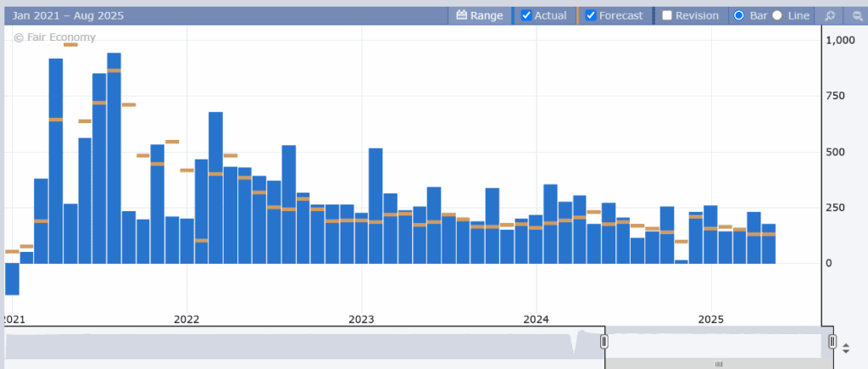Image resolution: width=868 pixels, height=369 pixels.
Task: Click the up/down arrows beside navigator
Action: point(846,349)
